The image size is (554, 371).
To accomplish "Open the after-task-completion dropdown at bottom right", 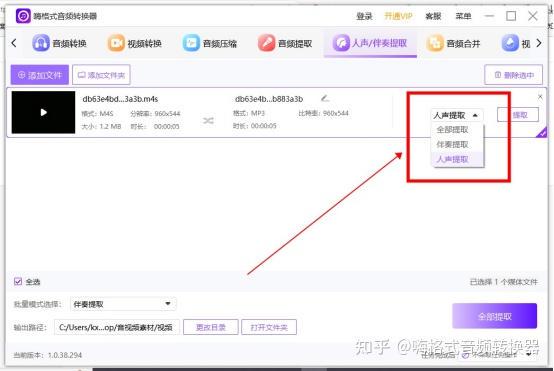I will (529, 354).
